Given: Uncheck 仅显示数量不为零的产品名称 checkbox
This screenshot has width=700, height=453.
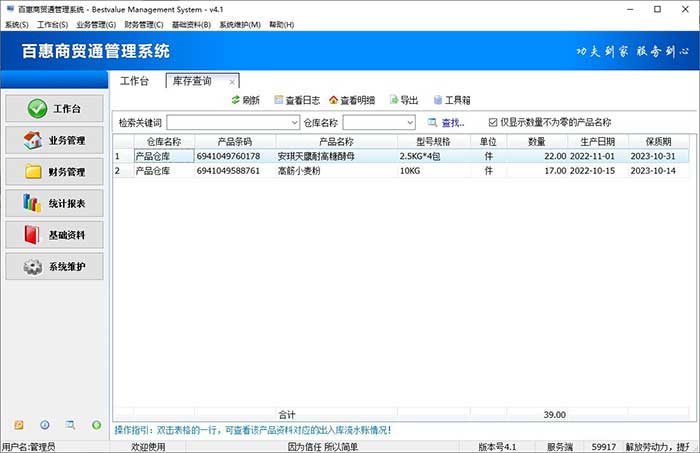Looking at the screenshot, I should click(x=493, y=122).
